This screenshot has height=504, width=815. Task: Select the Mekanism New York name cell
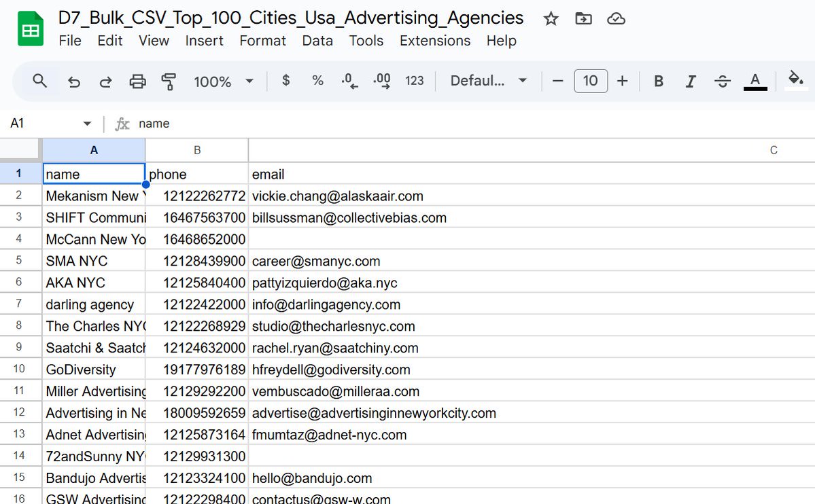click(94, 196)
